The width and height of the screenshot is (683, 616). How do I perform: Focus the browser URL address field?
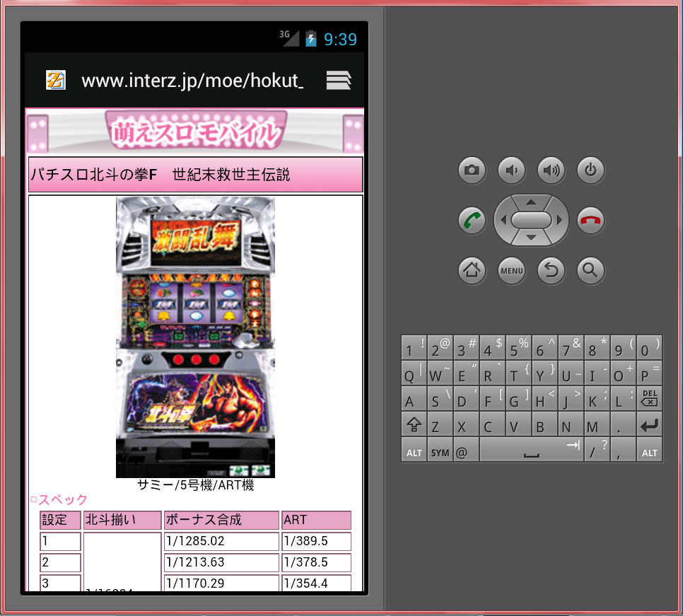click(192, 81)
